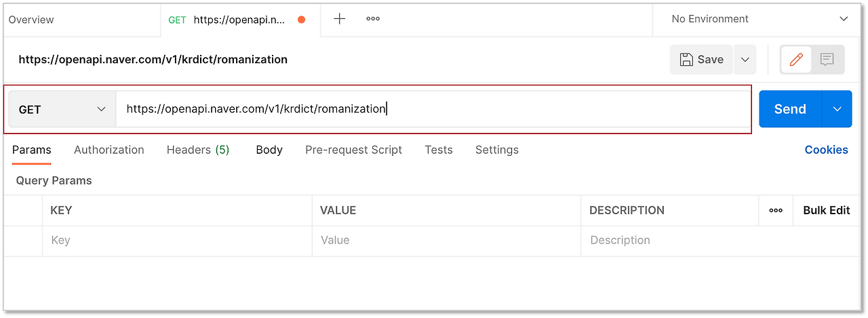
Task: Go to the Overview tab
Action: (31, 20)
